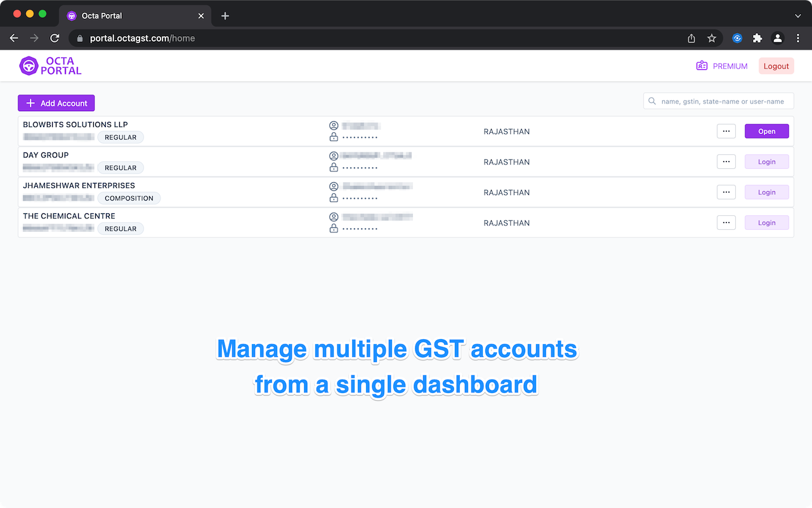Open a new browser tab
The height and width of the screenshot is (508, 812).
pos(225,16)
